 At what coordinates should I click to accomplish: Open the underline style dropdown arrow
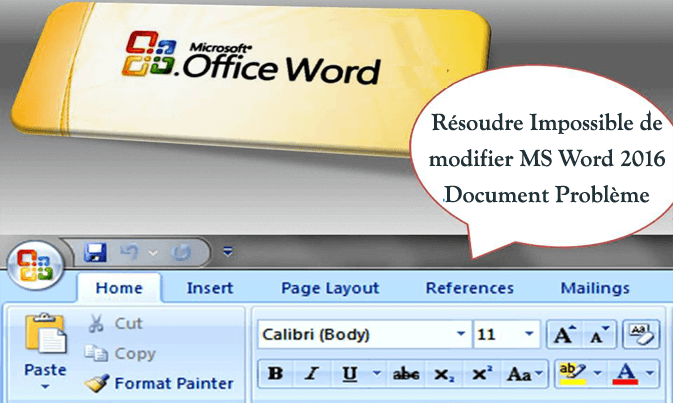click(x=376, y=373)
